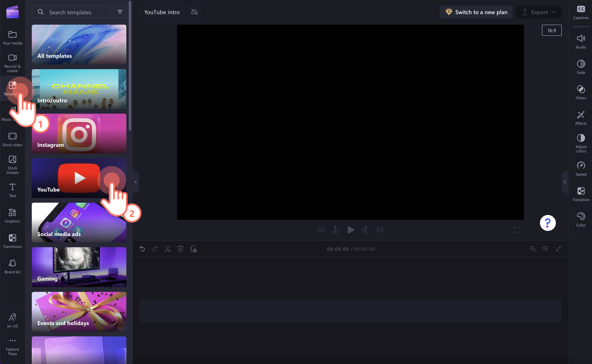Skip to the end of the video
The image size is (592, 364).
[380, 230]
